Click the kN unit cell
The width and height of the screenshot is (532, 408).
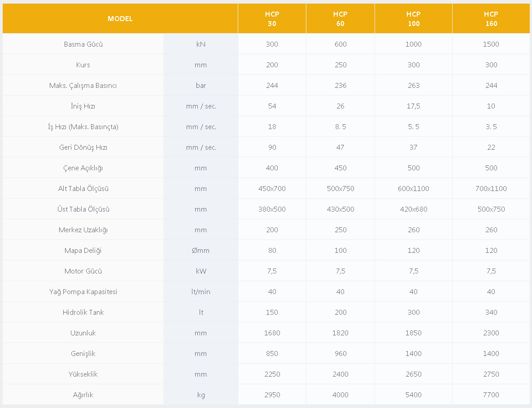coord(201,44)
